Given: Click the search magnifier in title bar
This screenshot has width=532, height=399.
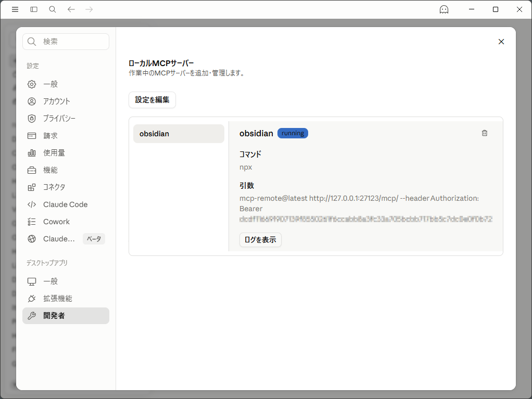Looking at the screenshot, I should coord(52,9).
